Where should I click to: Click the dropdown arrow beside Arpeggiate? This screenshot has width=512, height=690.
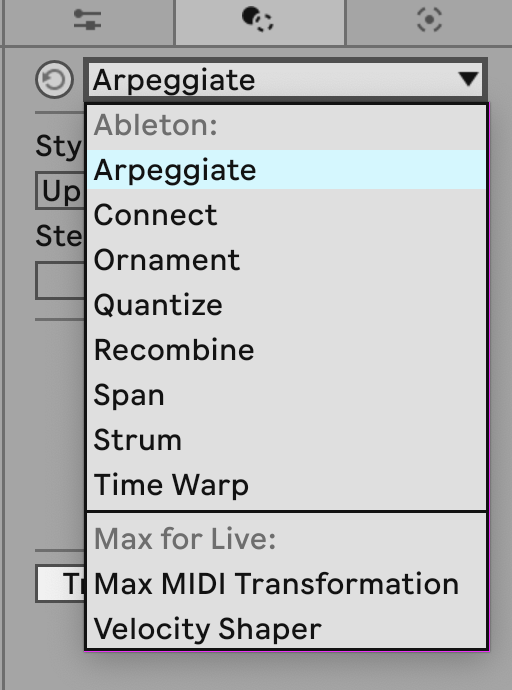click(468, 79)
